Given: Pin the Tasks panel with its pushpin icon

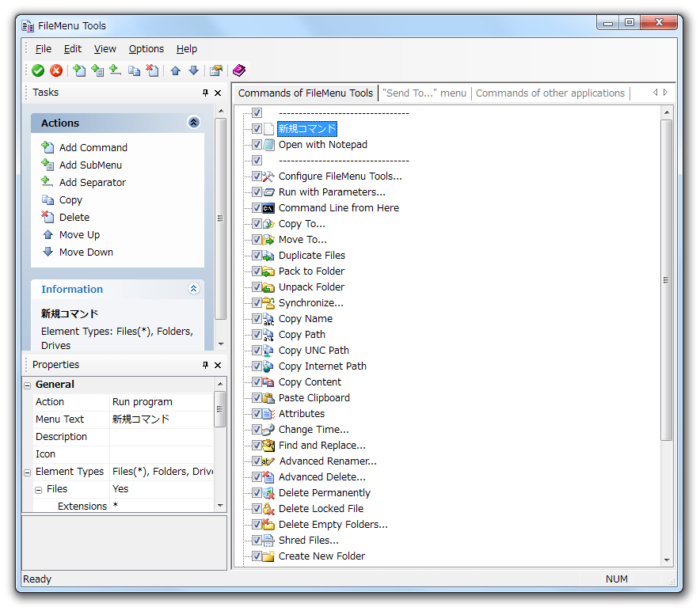Looking at the screenshot, I should pyautogui.click(x=205, y=93).
